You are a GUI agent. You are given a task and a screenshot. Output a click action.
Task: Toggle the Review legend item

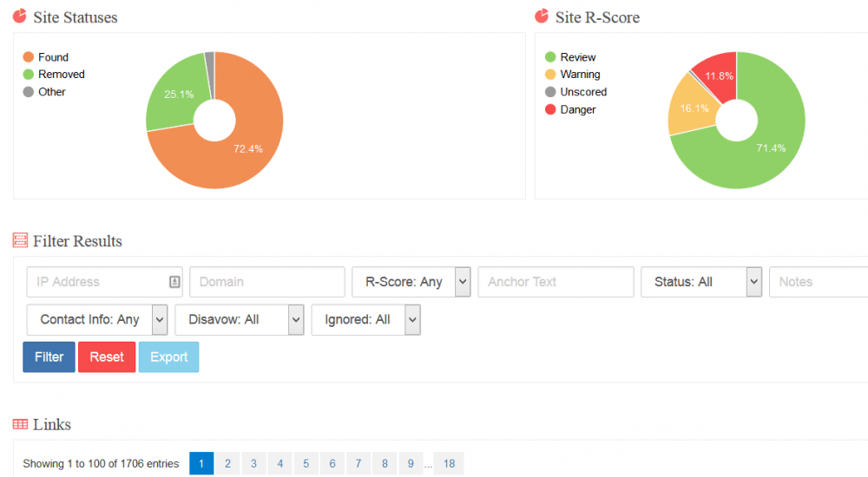pos(570,57)
